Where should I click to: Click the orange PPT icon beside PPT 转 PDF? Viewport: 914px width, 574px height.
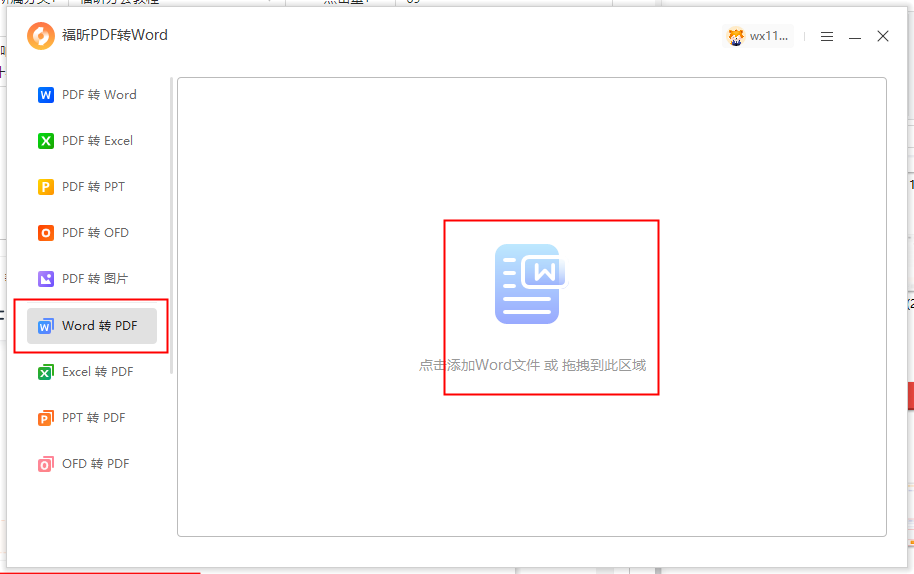[46, 418]
